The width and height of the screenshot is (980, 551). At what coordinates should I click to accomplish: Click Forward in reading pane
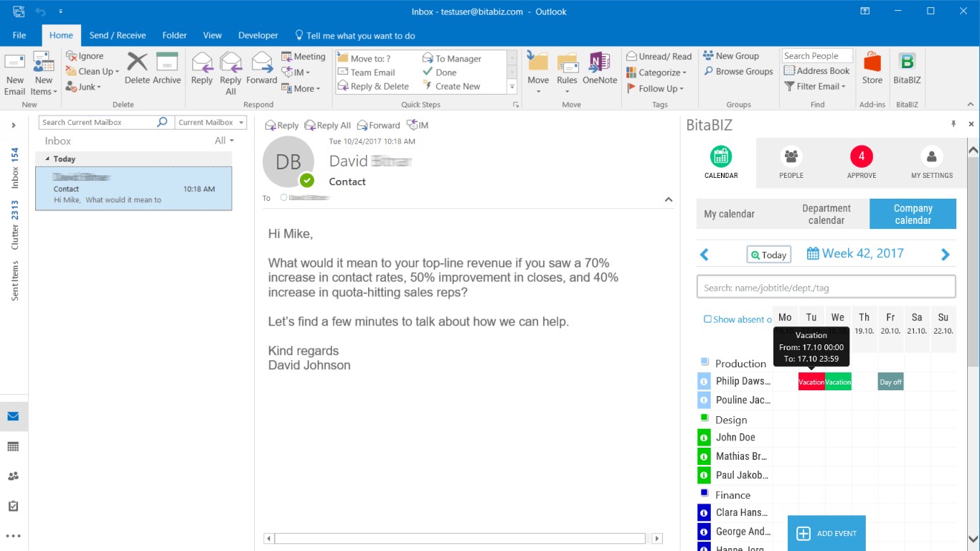[x=378, y=126]
